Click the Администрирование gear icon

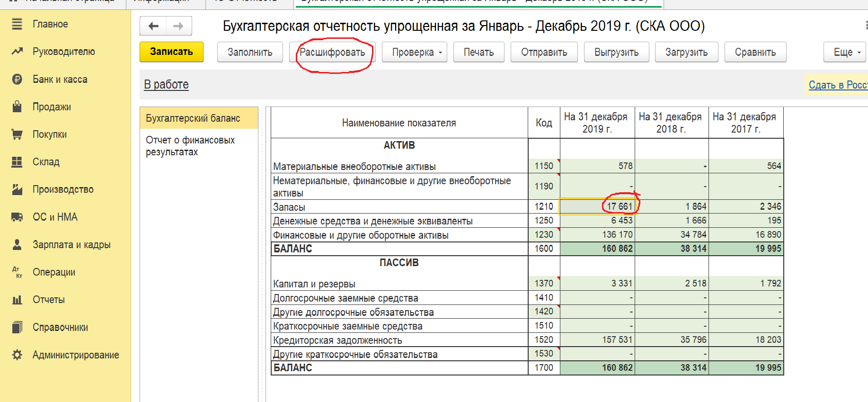[17, 355]
